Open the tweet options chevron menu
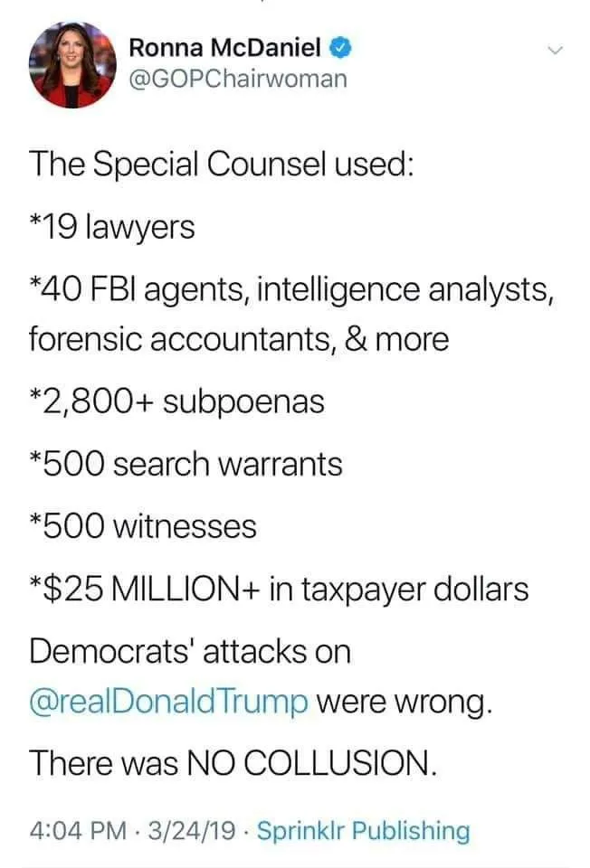Viewport: 590px width, 868px height. coord(555,50)
